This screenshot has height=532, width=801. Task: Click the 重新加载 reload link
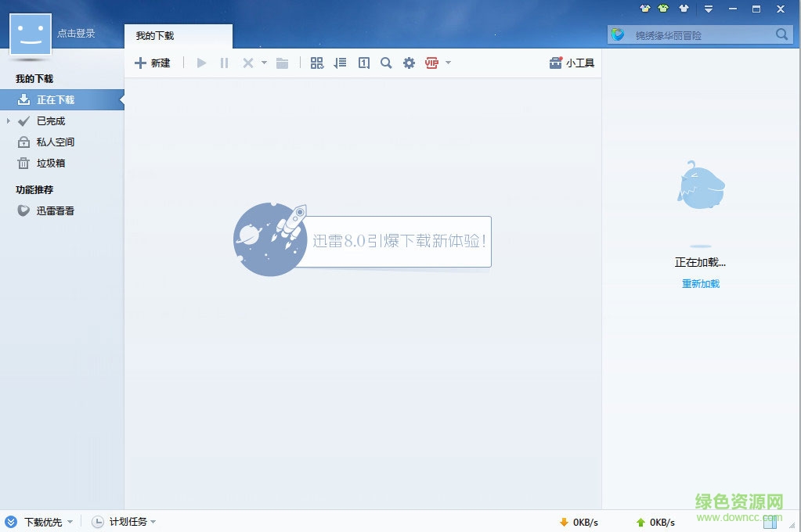click(x=699, y=284)
